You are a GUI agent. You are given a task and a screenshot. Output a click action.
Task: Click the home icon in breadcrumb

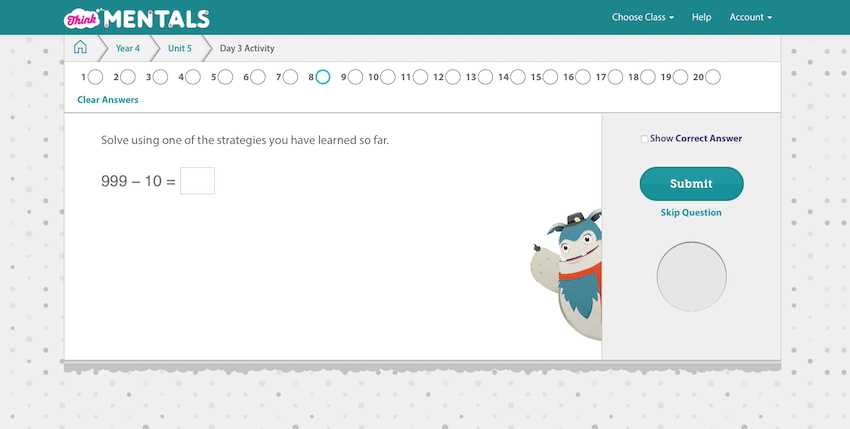[80, 48]
